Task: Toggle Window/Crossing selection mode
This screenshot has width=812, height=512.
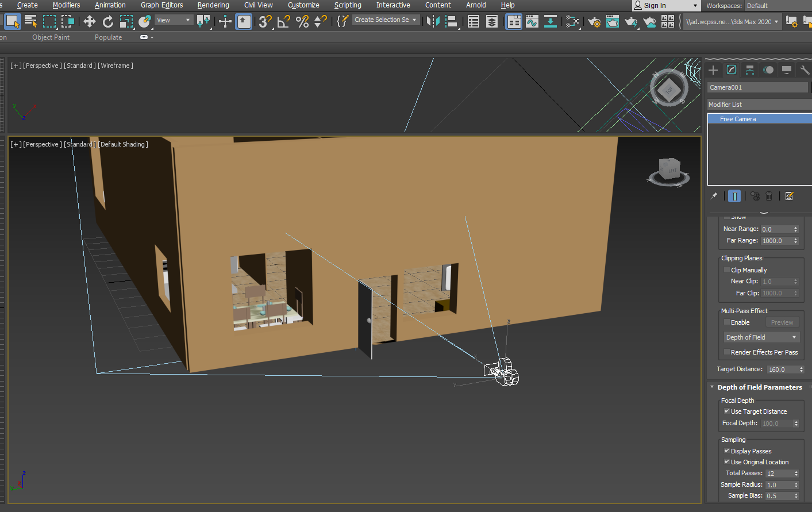Action: pos(68,22)
